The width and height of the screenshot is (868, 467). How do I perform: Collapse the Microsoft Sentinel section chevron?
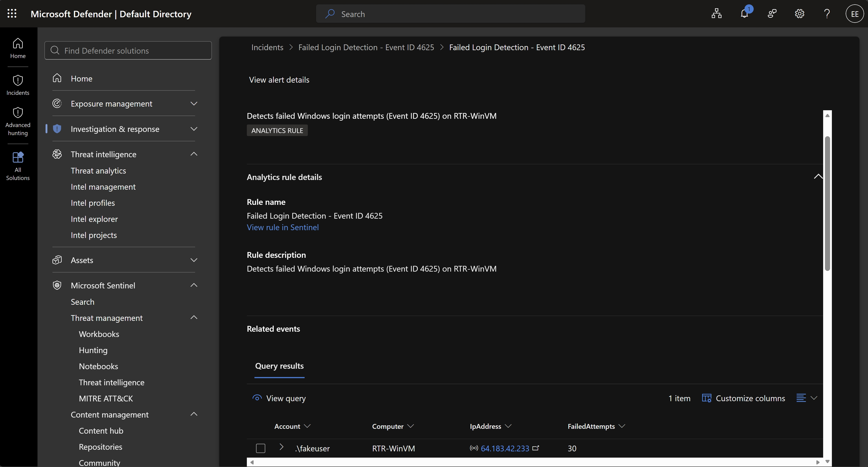(x=194, y=285)
